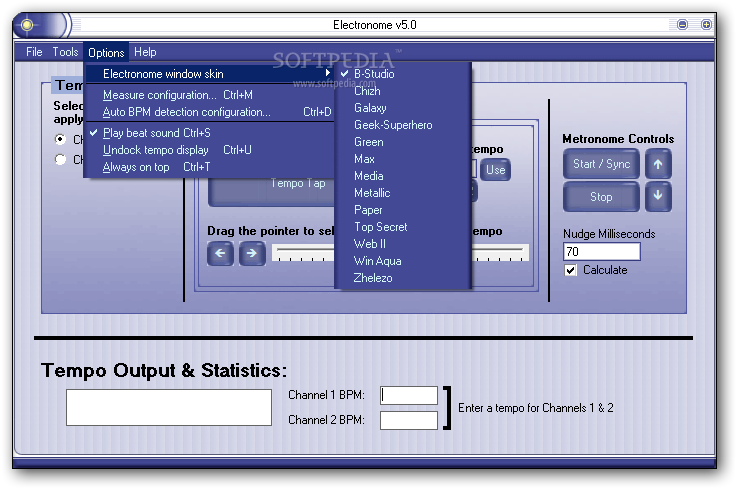Minimize the Electronome window

click(682, 24)
